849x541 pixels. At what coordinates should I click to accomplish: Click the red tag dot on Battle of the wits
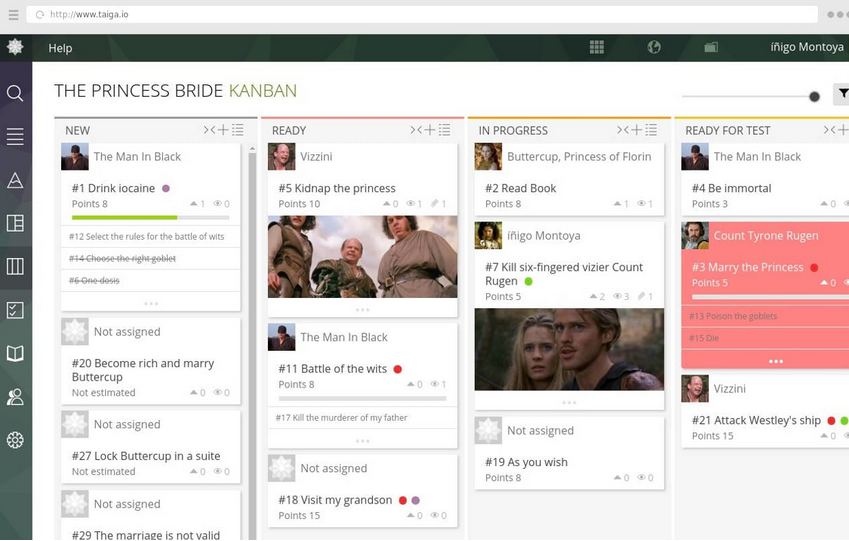(x=397, y=369)
